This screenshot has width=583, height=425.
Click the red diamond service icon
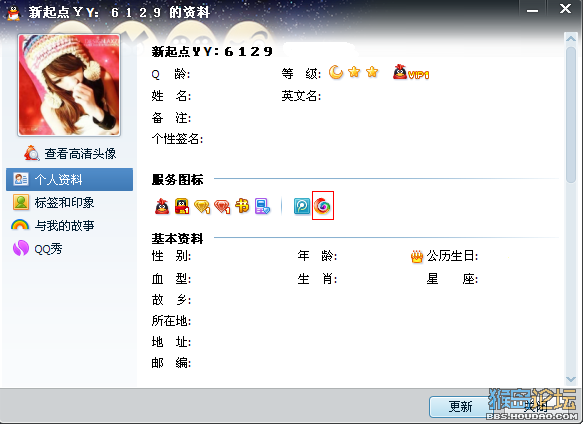pyautogui.click(x=222, y=207)
